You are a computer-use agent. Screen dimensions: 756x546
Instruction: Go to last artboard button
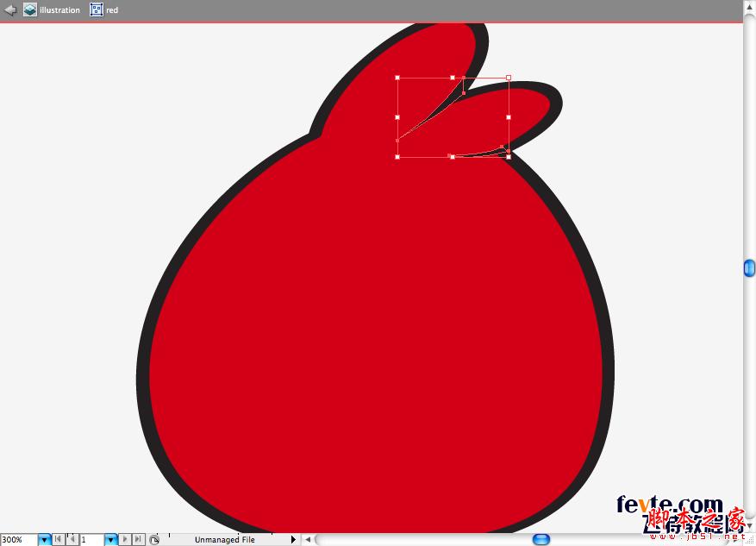point(139,539)
